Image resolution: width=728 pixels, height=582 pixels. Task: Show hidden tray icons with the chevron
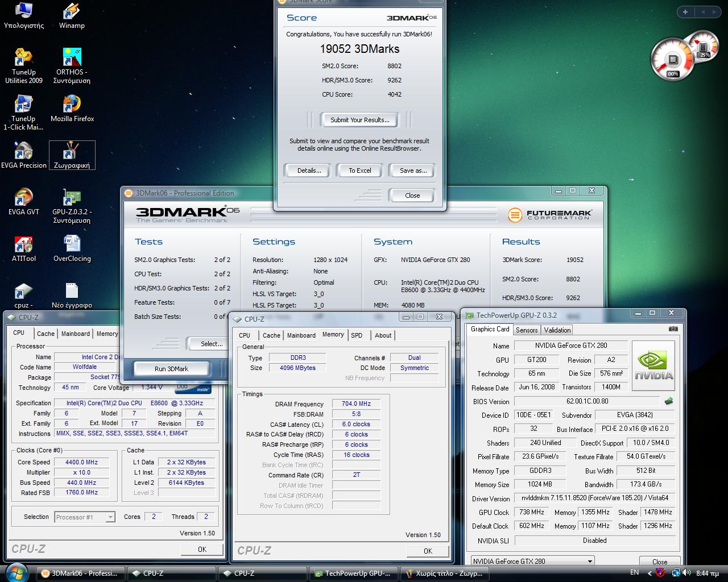(x=650, y=573)
